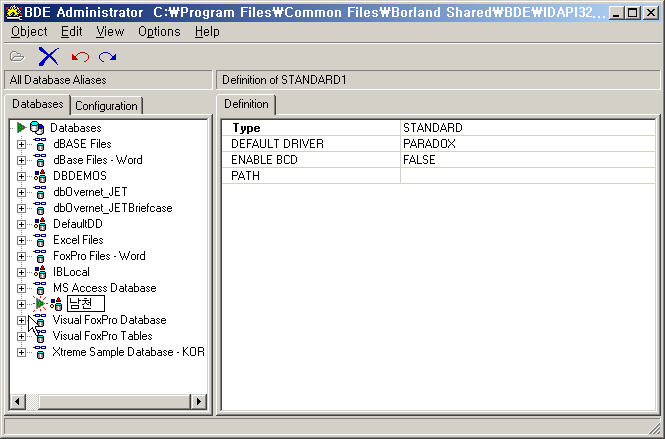Open the Options menu
The width and height of the screenshot is (665, 439).
(159, 32)
